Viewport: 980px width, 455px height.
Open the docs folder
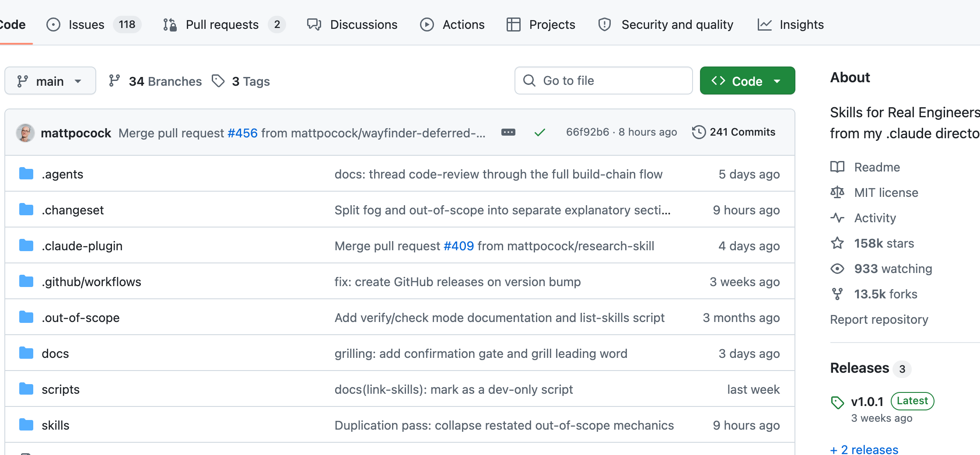pyautogui.click(x=56, y=353)
